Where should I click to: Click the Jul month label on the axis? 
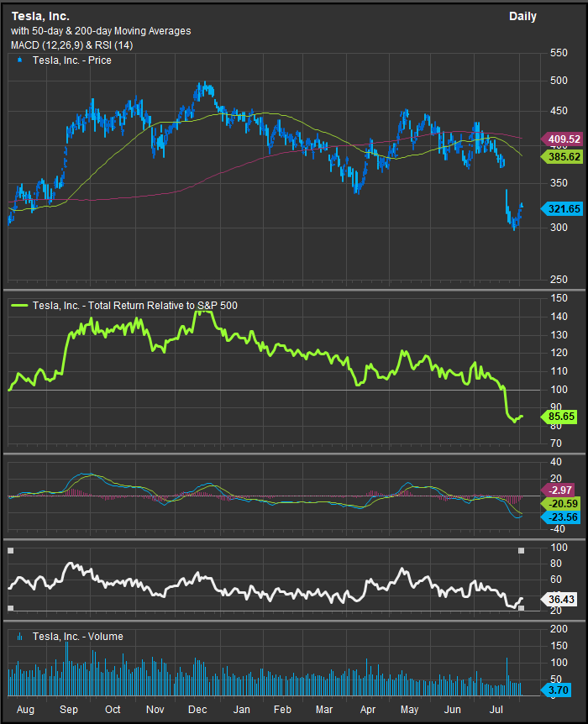click(x=496, y=709)
